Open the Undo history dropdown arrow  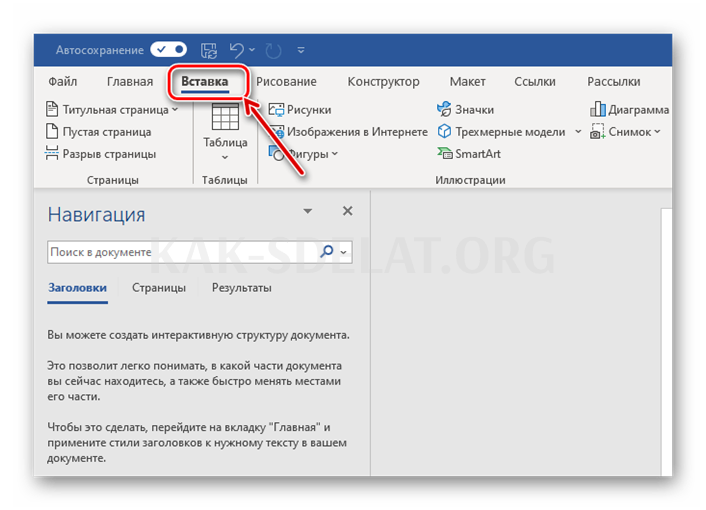pyautogui.click(x=252, y=50)
